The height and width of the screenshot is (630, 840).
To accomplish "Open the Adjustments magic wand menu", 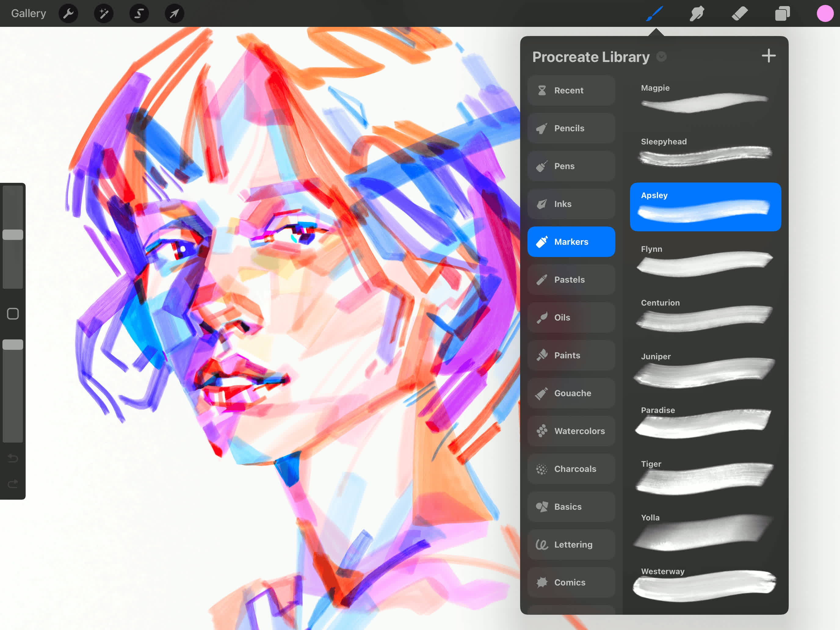I will pos(104,14).
